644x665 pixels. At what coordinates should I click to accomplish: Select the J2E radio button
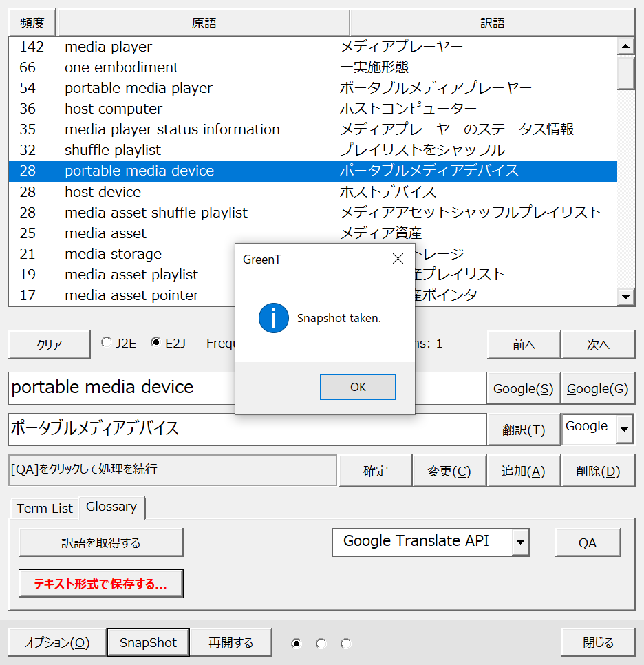click(106, 342)
